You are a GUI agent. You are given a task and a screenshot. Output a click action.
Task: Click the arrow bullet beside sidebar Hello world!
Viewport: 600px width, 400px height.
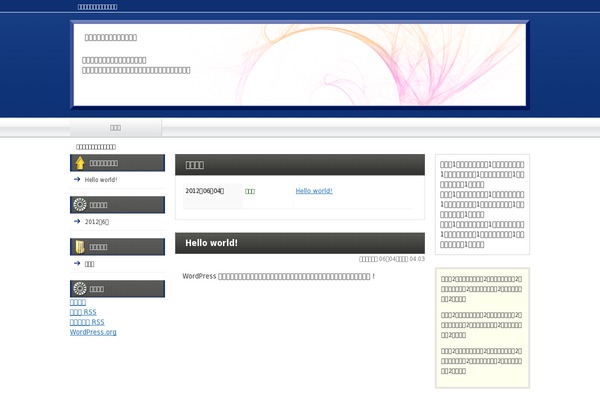coord(77,179)
